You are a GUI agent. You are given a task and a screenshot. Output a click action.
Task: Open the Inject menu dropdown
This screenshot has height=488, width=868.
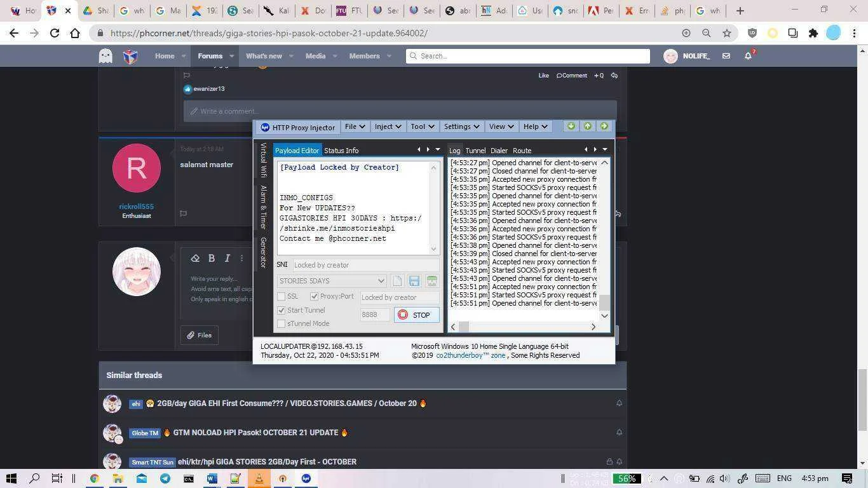point(388,126)
